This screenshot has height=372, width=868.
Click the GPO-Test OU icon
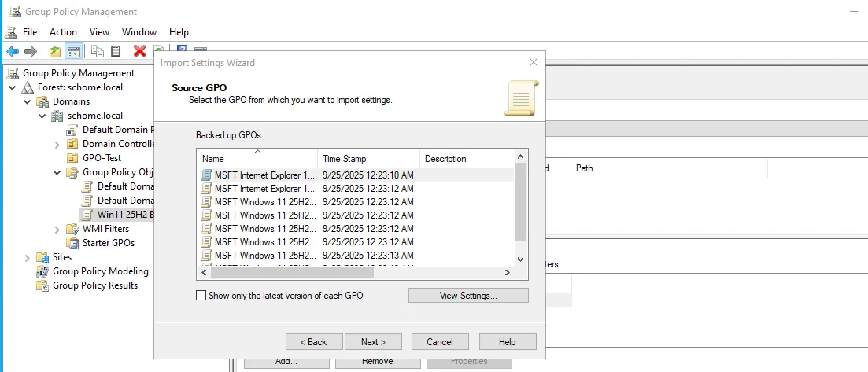[72, 158]
